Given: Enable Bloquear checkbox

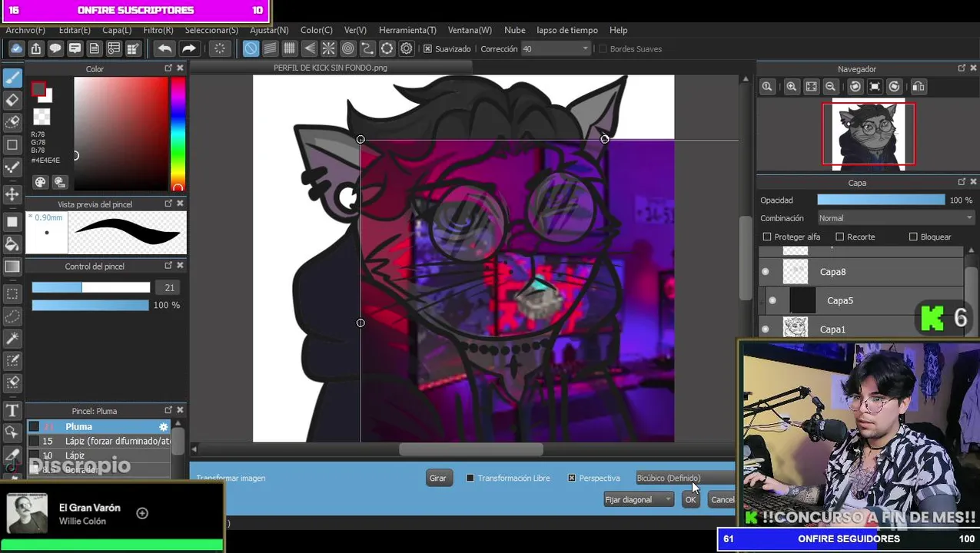Looking at the screenshot, I should pos(913,237).
